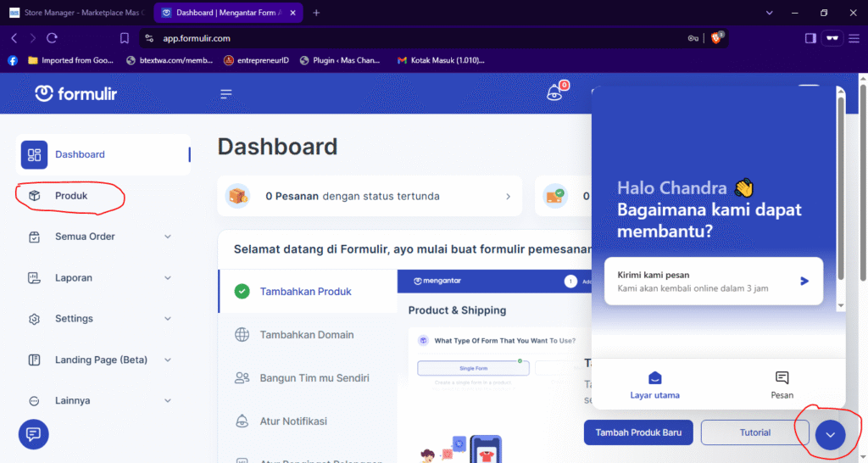This screenshot has height=463, width=868.
Task: Click the people icon beside Bangun Tim
Action: [x=242, y=377]
